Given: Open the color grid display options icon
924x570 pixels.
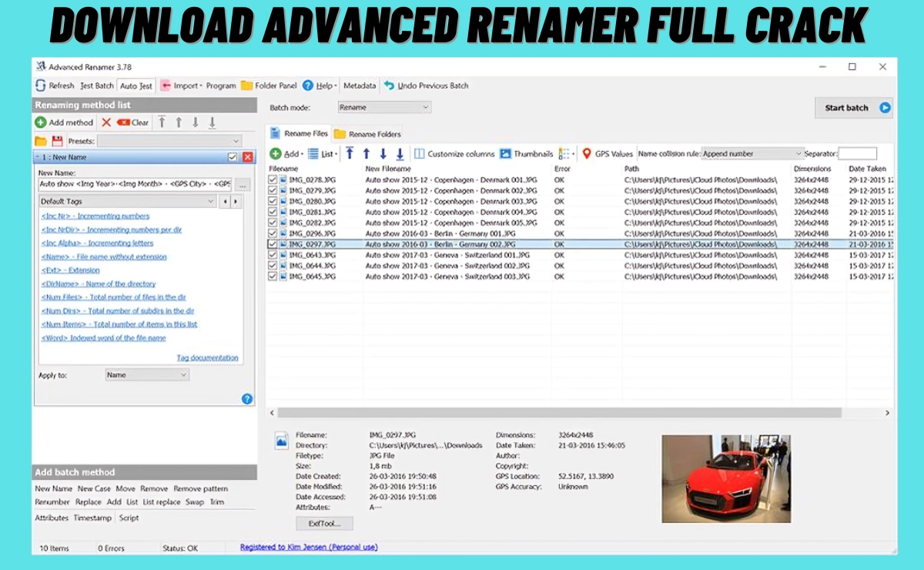Looking at the screenshot, I should [x=566, y=154].
